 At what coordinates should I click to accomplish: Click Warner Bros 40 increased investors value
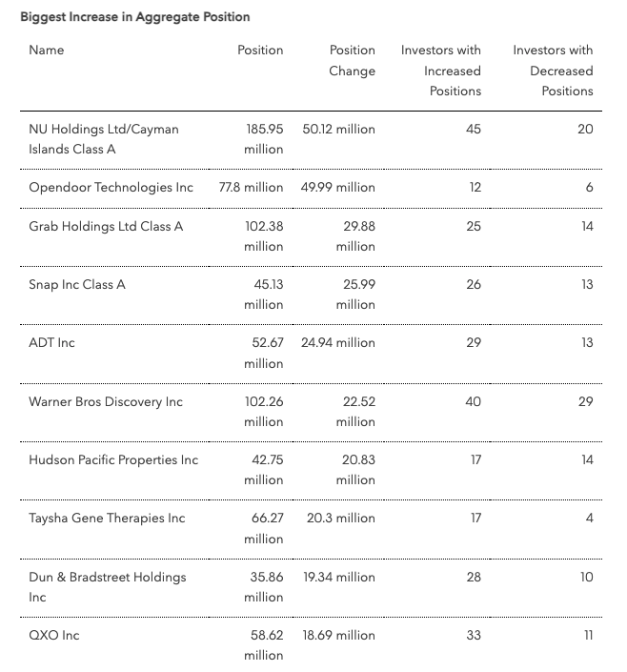[x=474, y=401]
